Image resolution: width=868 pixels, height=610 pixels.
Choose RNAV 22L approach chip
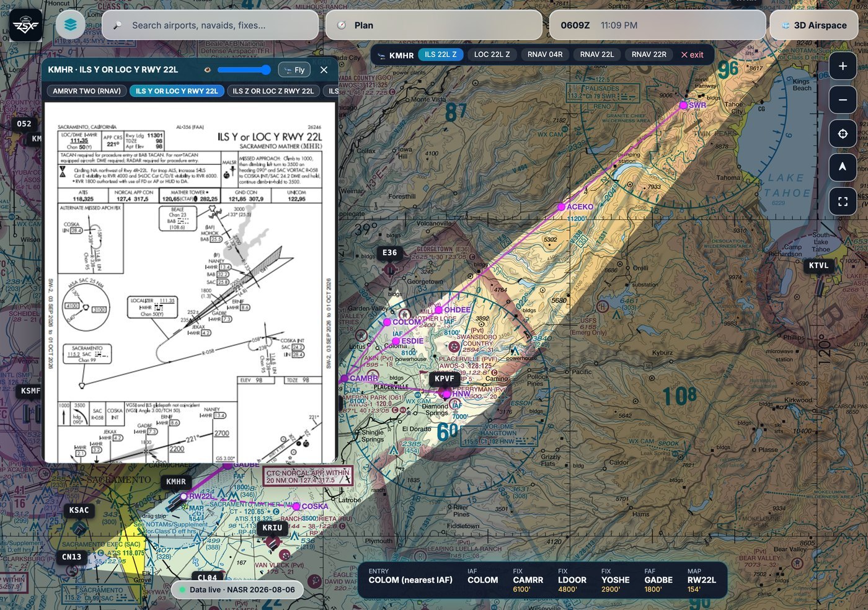(597, 55)
